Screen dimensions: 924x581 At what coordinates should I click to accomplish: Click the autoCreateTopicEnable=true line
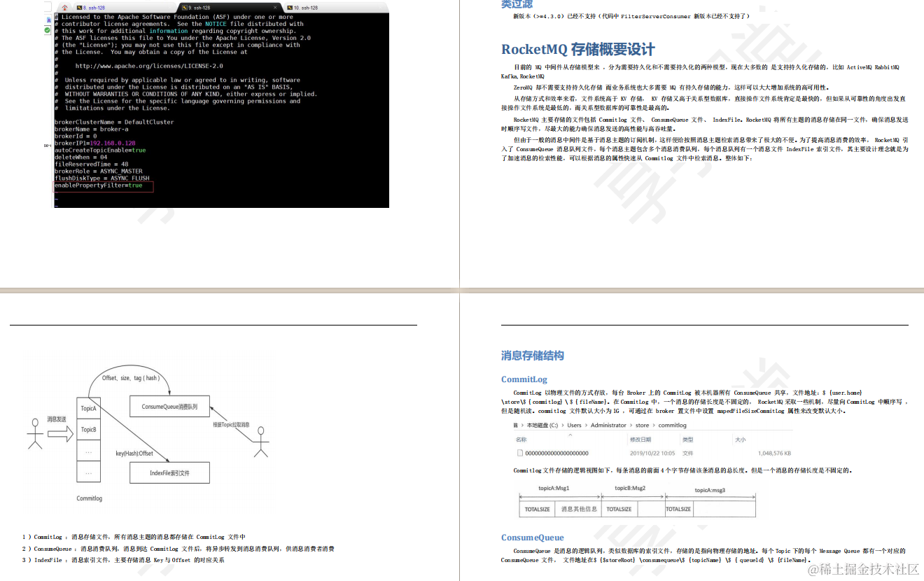(100, 150)
